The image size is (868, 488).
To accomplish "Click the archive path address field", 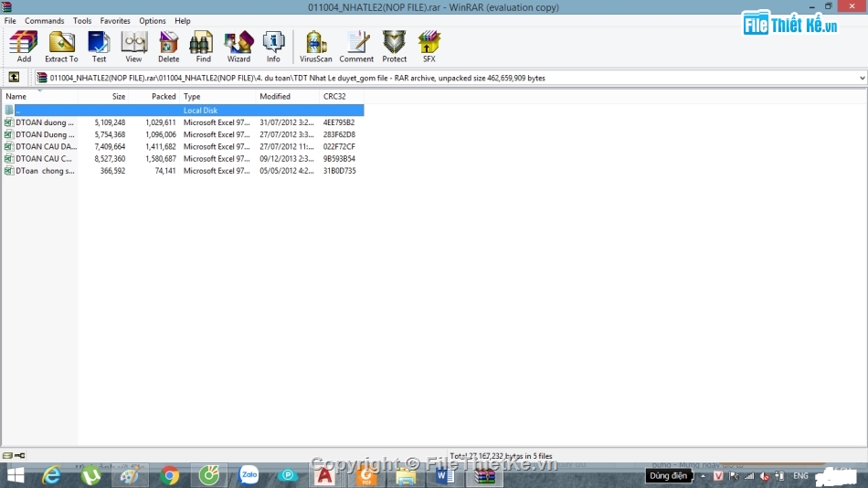I will [x=446, y=78].
